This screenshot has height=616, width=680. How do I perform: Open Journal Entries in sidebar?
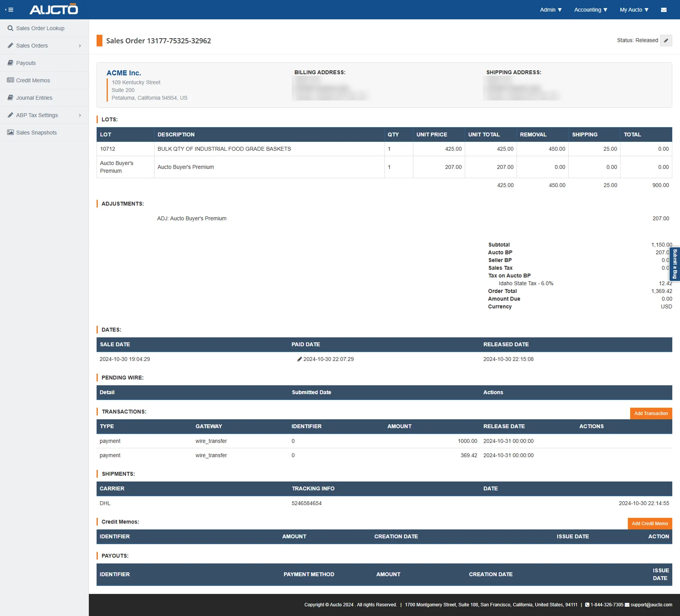(44, 98)
